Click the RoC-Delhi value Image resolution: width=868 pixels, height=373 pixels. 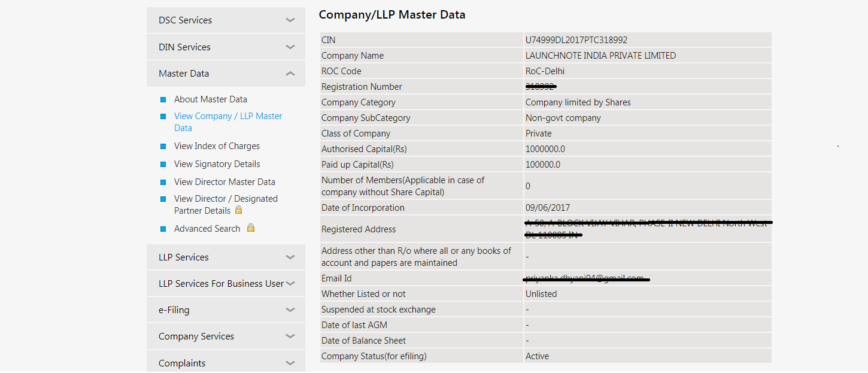coord(545,71)
